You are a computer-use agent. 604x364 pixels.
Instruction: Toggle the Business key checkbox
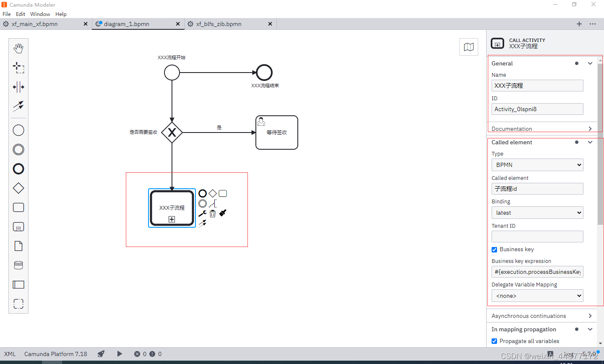click(x=494, y=250)
